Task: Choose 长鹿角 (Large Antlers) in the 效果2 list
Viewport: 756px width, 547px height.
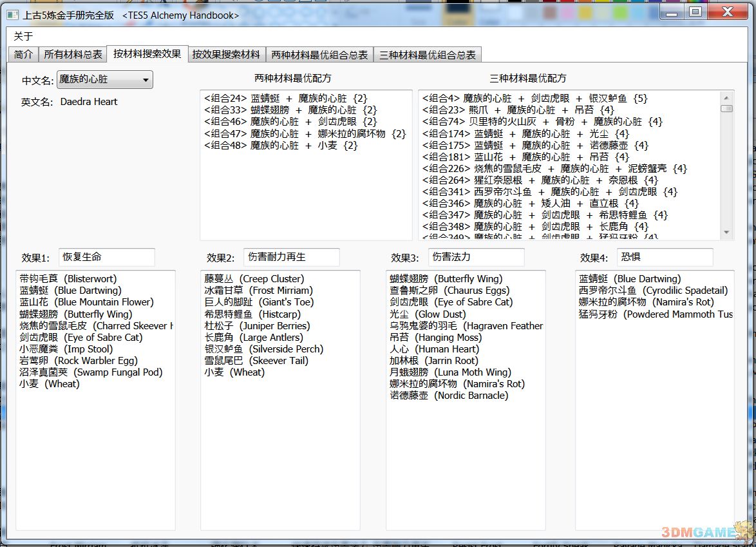Action: (254, 337)
